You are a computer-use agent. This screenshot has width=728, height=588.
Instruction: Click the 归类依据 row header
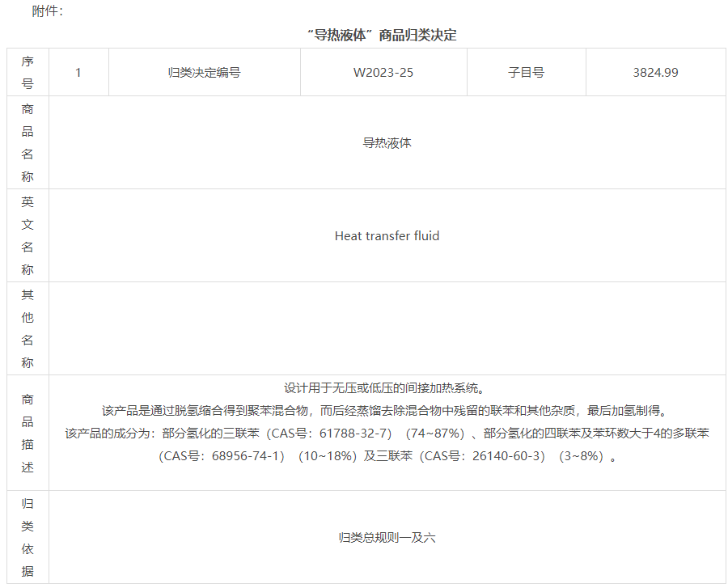28,537
